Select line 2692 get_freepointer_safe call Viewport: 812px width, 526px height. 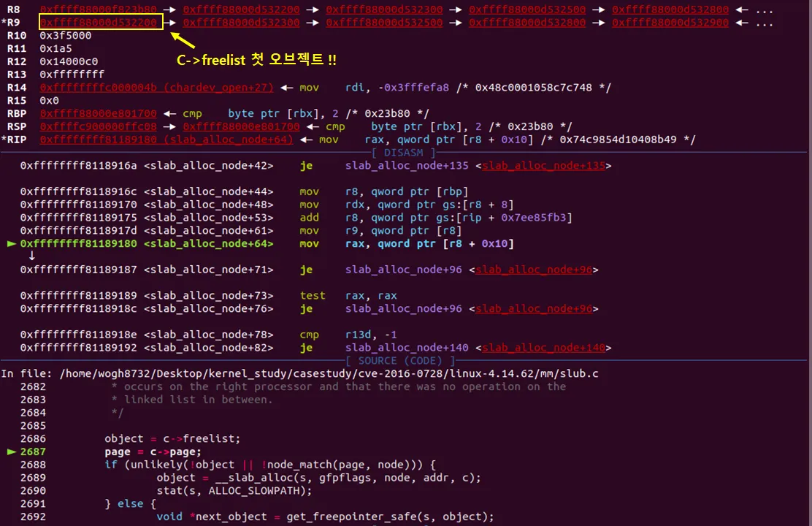tap(325, 517)
